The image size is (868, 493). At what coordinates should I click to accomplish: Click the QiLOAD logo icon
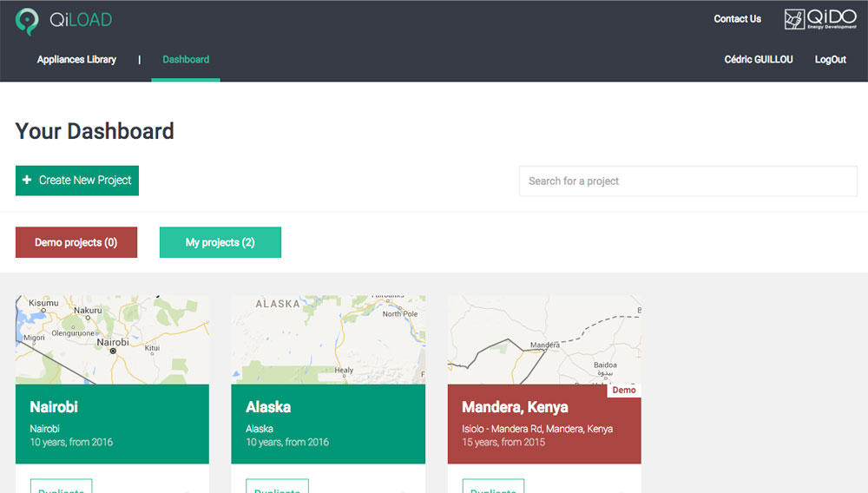tap(28, 21)
